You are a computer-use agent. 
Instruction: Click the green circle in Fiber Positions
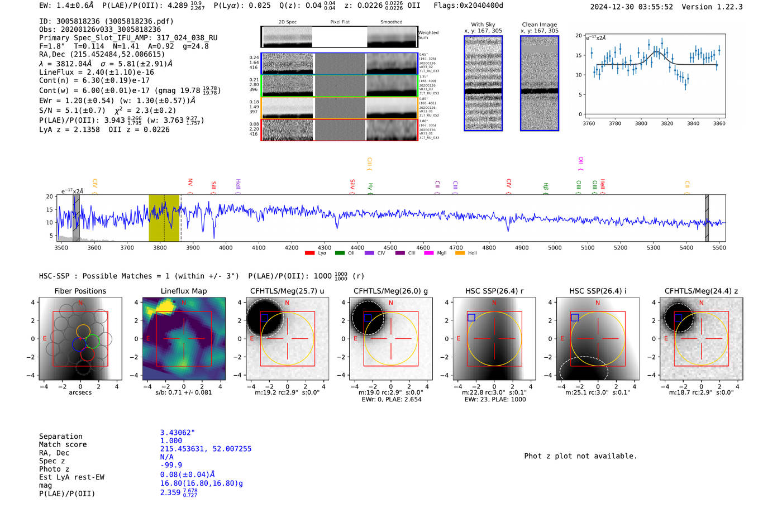(x=93, y=342)
